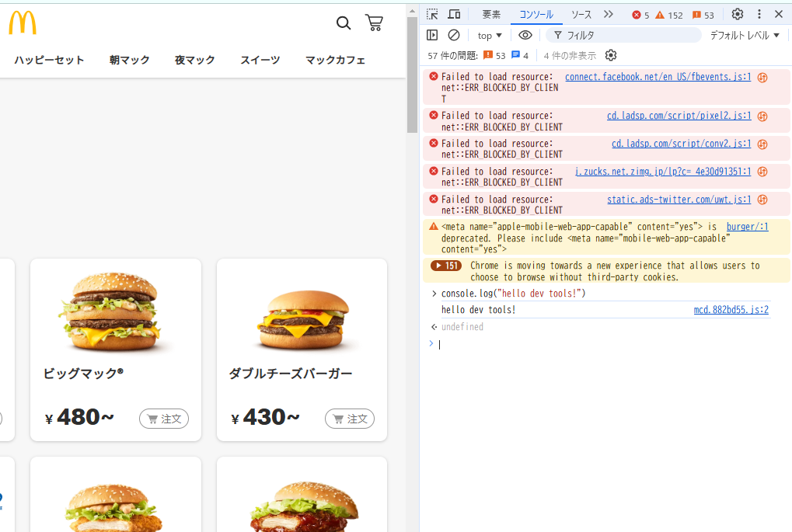
Task: Show more DevTools tabs chevron
Action: 608,14
